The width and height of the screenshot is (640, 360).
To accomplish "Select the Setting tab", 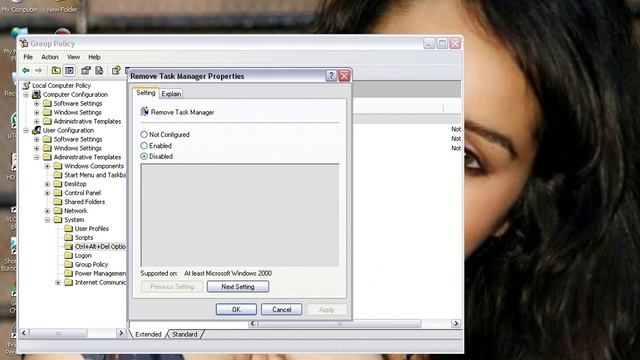I will (x=146, y=93).
